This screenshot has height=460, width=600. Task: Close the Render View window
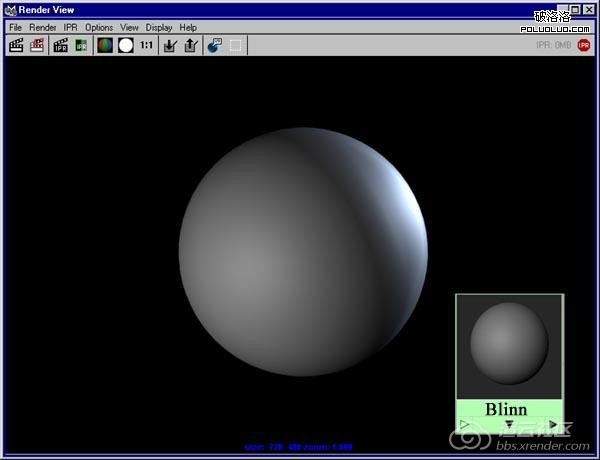click(589, 10)
